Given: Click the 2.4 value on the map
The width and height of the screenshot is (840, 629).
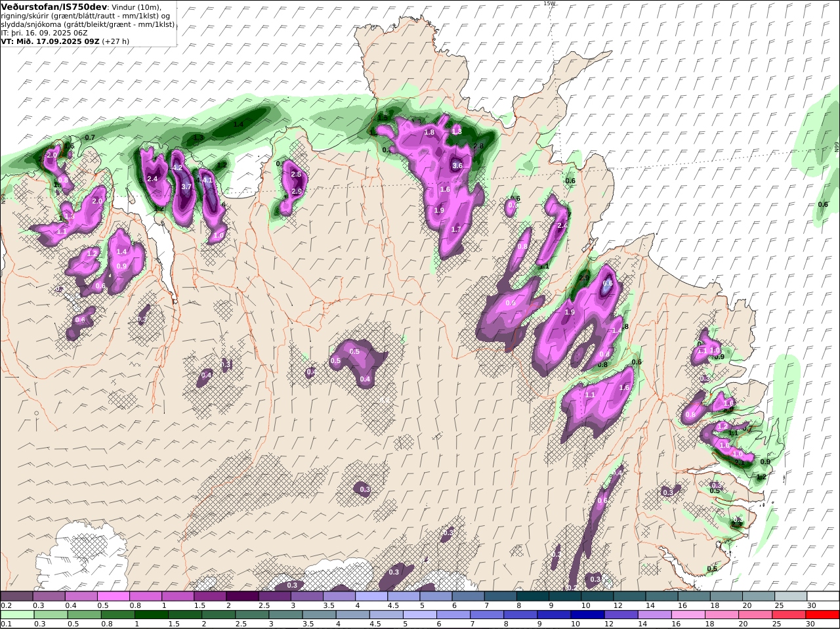Looking at the screenshot, I should click(x=153, y=179).
